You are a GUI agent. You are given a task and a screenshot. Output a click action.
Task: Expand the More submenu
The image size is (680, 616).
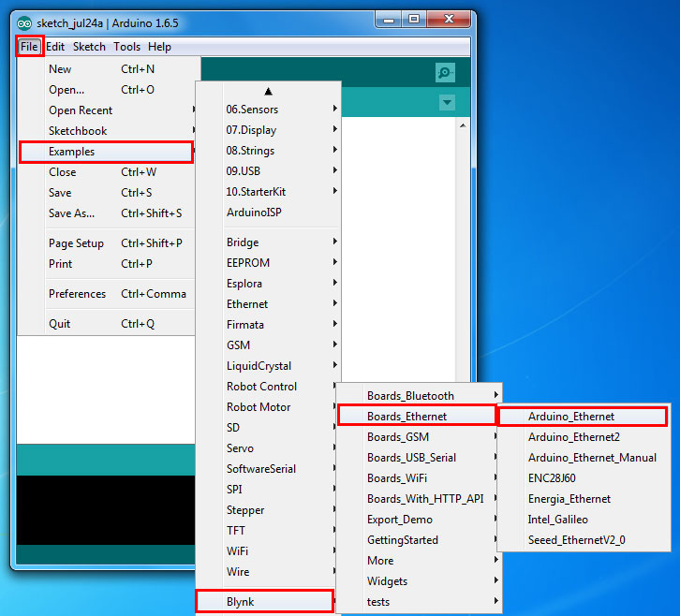pos(419,561)
